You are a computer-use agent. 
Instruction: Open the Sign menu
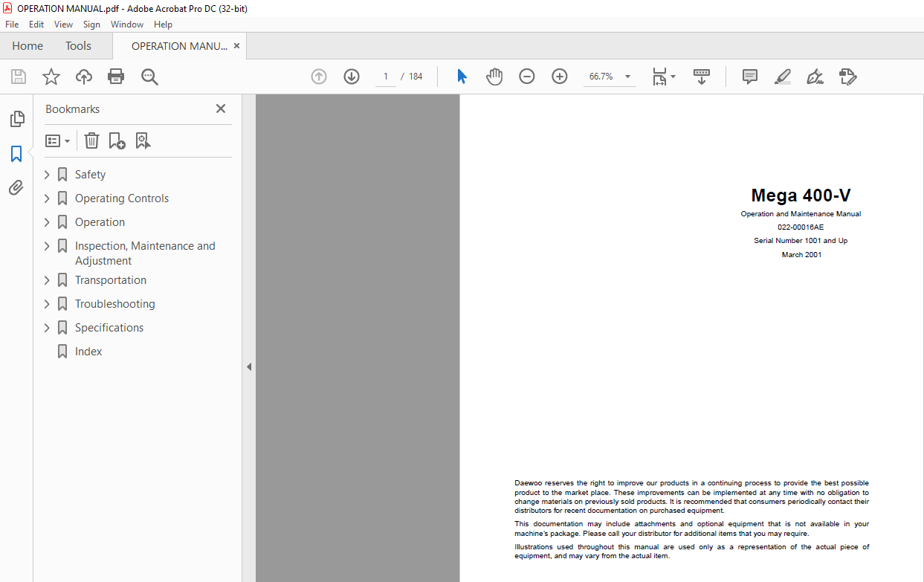tap(91, 25)
